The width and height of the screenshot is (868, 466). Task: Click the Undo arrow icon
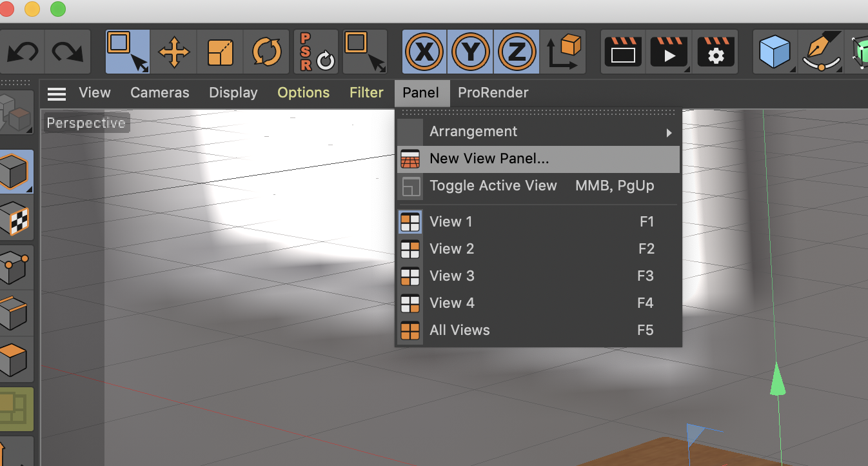(23, 52)
